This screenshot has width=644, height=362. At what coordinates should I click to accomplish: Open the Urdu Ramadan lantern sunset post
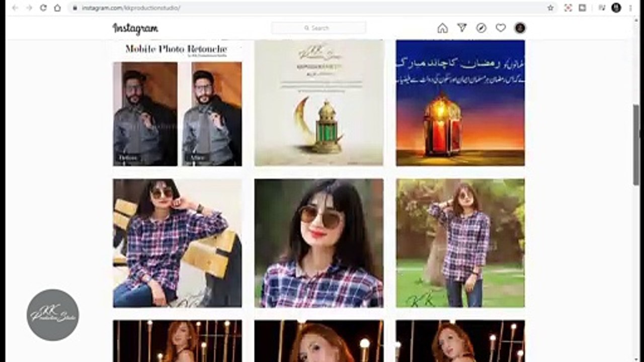click(460, 103)
